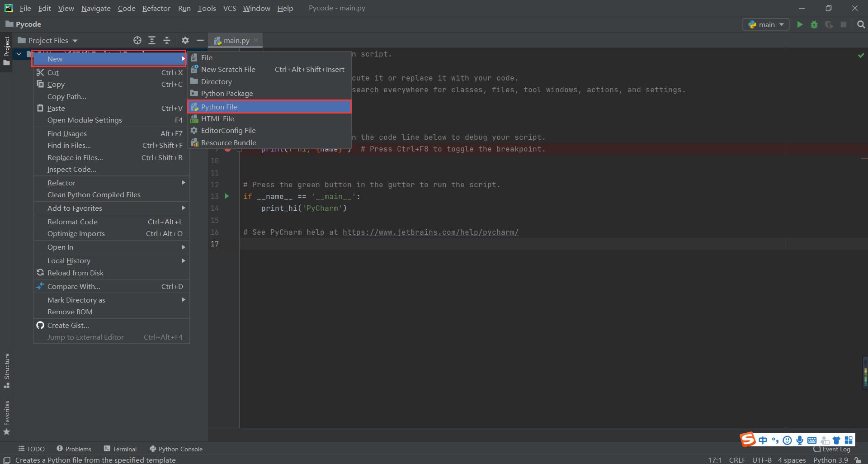The image size is (868, 464).
Task: Change the CRLF line separator setting
Action: tap(737, 460)
